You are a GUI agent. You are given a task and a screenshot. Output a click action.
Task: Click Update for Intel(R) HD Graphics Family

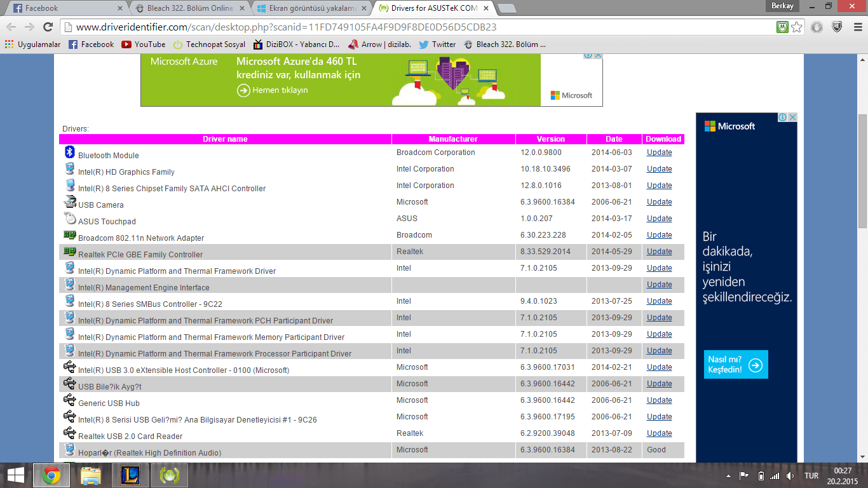(659, 169)
